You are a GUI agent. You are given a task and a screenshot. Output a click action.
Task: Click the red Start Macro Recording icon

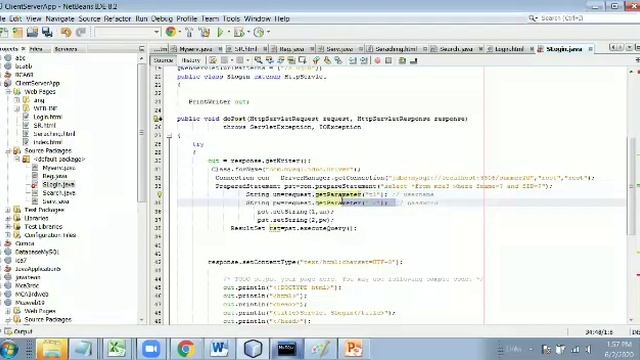[x=378, y=60]
